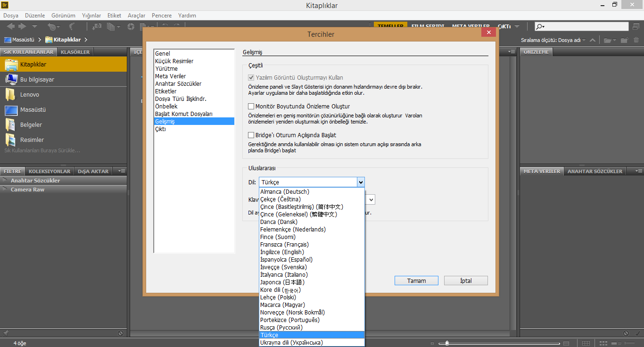Open the Dosya menu
The height and width of the screenshot is (347, 644).
(x=11, y=16)
